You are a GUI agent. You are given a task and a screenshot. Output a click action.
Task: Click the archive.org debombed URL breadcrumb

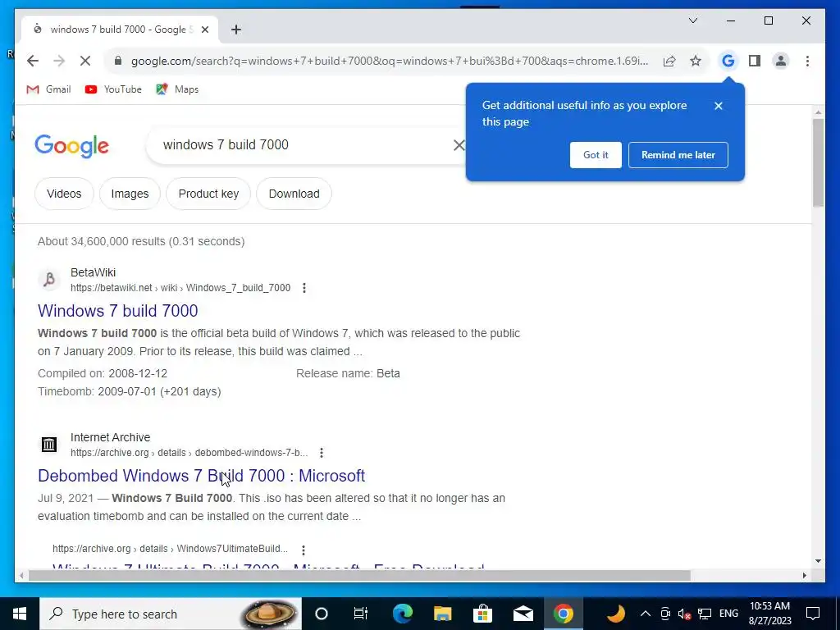tap(189, 453)
